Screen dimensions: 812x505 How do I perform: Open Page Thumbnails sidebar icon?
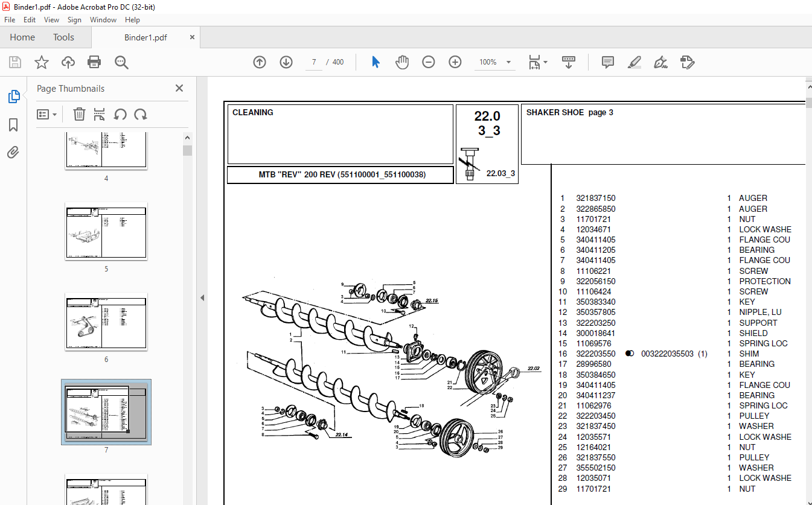[x=13, y=97]
